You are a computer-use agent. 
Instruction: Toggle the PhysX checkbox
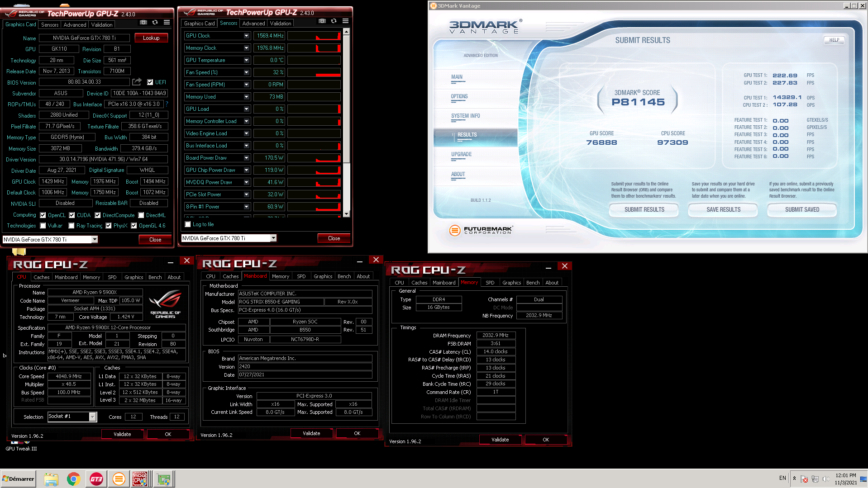[109, 226]
